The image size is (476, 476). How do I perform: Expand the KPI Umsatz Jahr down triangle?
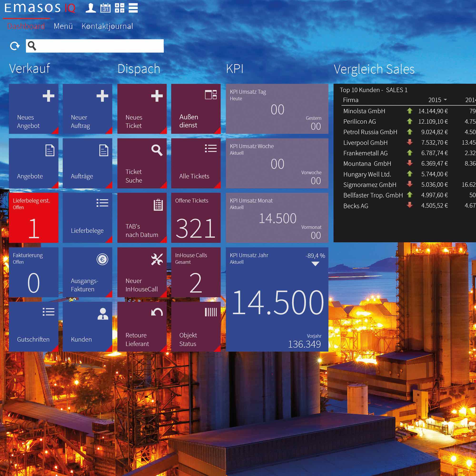pyautogui.click(x=315, y=264)
